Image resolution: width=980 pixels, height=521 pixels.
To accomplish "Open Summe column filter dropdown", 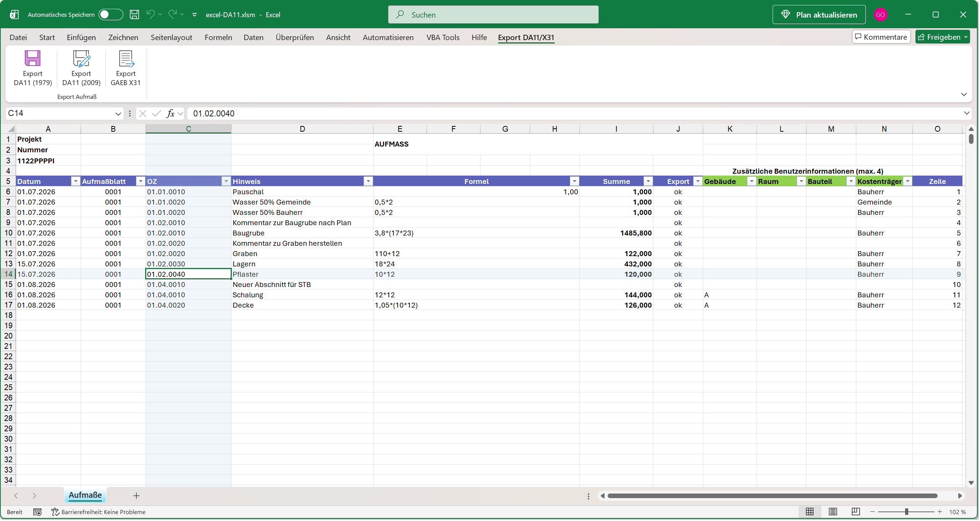I will point(648,181).
